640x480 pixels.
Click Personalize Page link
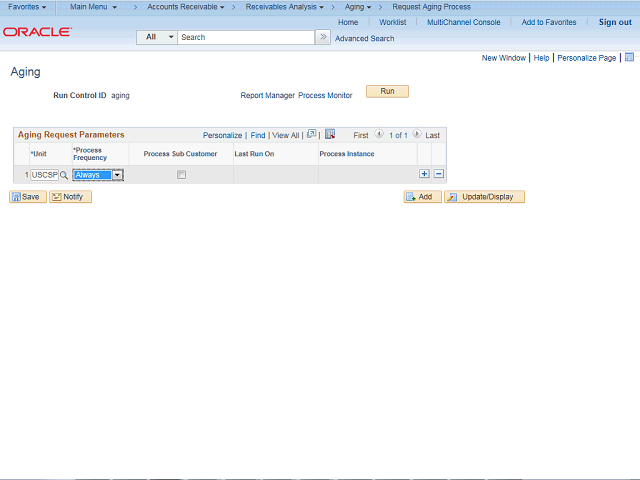[x=587, y=58]
